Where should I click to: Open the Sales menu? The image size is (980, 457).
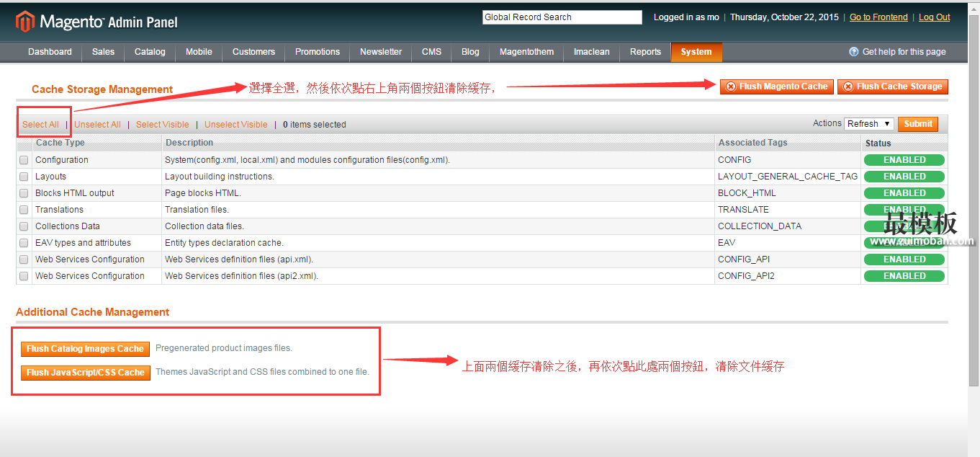(103, 52)
